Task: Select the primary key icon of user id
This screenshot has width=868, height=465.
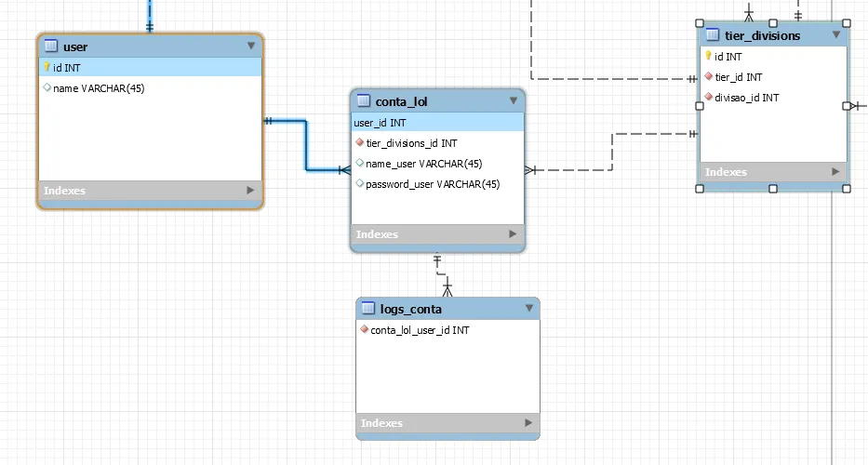Action: pyautogui.click(x=47, y=67)
